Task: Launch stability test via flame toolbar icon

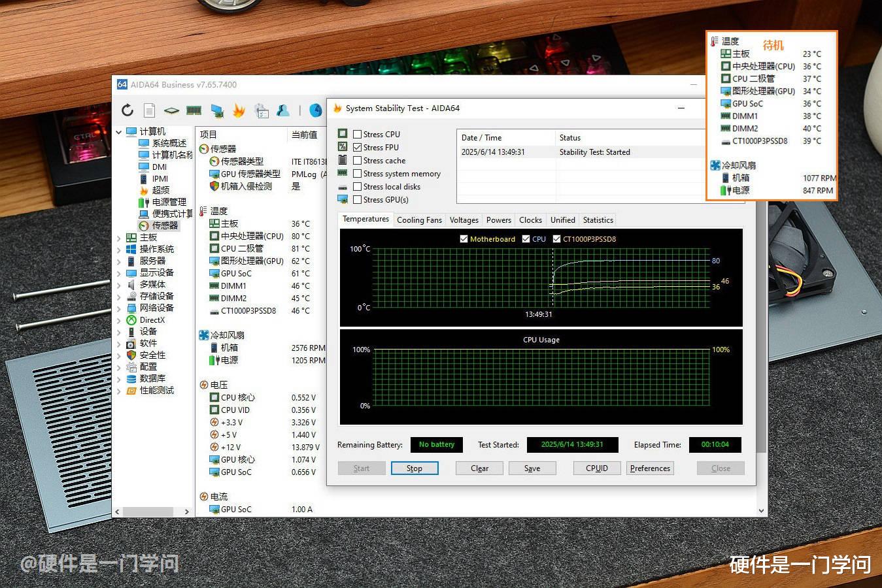Action: [x=239, y=110]
